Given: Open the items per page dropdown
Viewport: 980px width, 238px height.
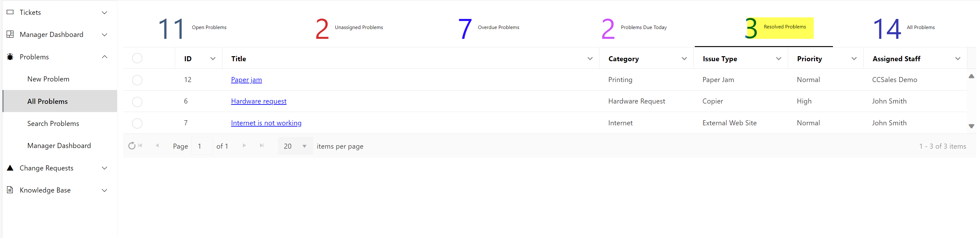Looking at the screenshot, I should pyautogui.click(x=304, y=146).
